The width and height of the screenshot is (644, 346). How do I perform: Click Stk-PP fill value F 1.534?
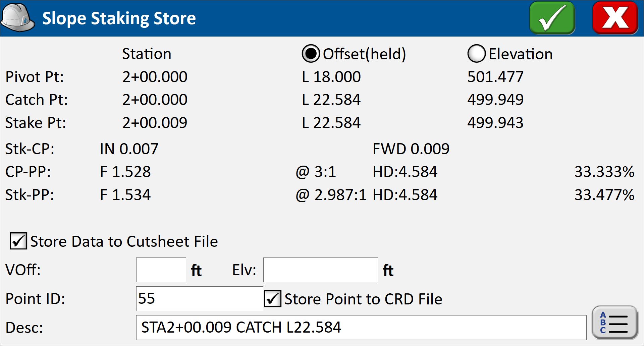tap(125, 195)
